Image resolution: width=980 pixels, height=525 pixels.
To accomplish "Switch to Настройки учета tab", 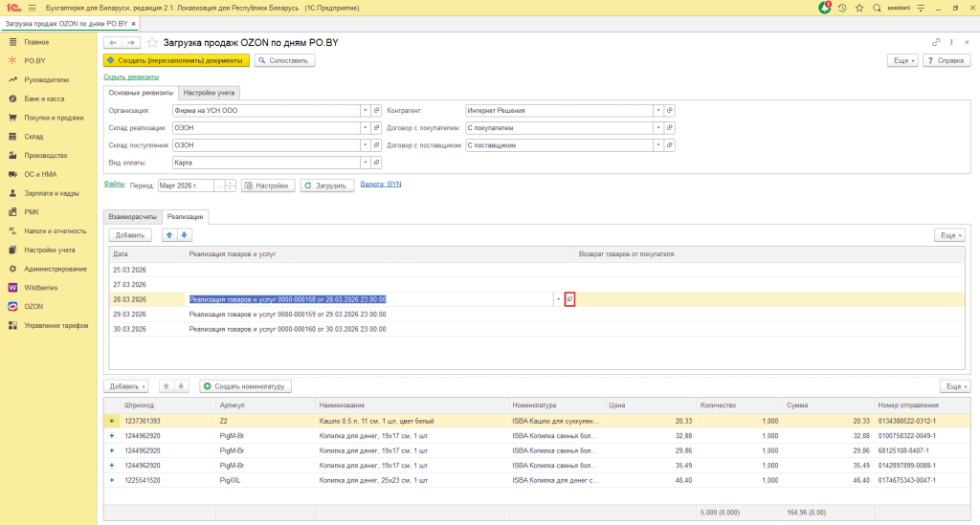I will click(x=209, y=93).
